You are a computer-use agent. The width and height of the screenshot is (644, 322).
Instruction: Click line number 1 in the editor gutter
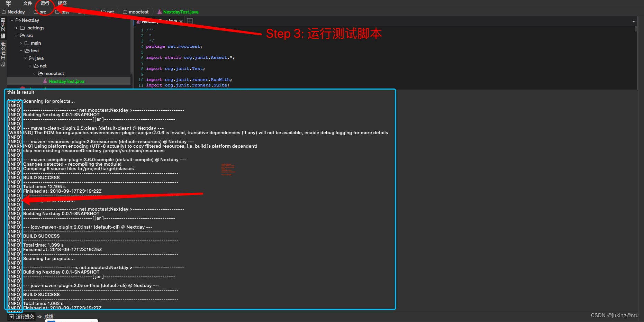pyautogui.click(x=142, y=30)
